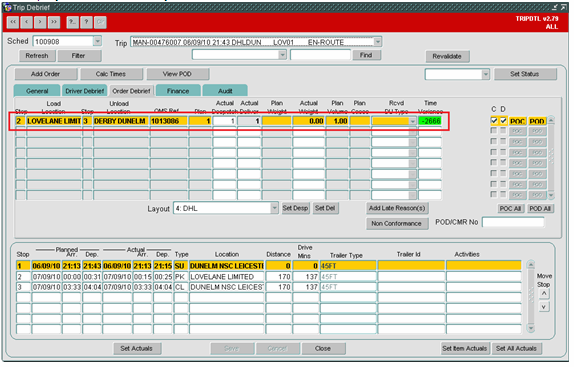The image size is (574, 367).
Task: Select the DERBY DUNELM unload location cell
Action: 121,121
